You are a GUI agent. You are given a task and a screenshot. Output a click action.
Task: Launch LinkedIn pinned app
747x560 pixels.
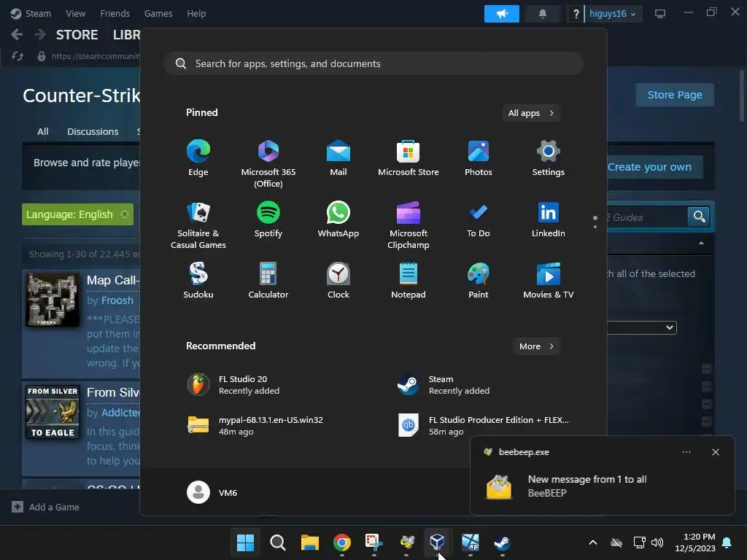[x=549, y=219]
